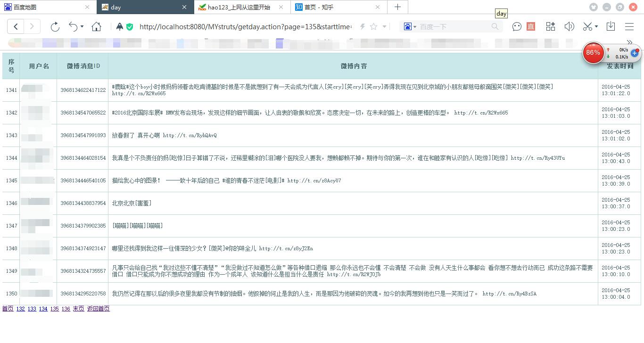
Task: Open the WeChat chat bubble icon
Action: [x=516, y=26]
